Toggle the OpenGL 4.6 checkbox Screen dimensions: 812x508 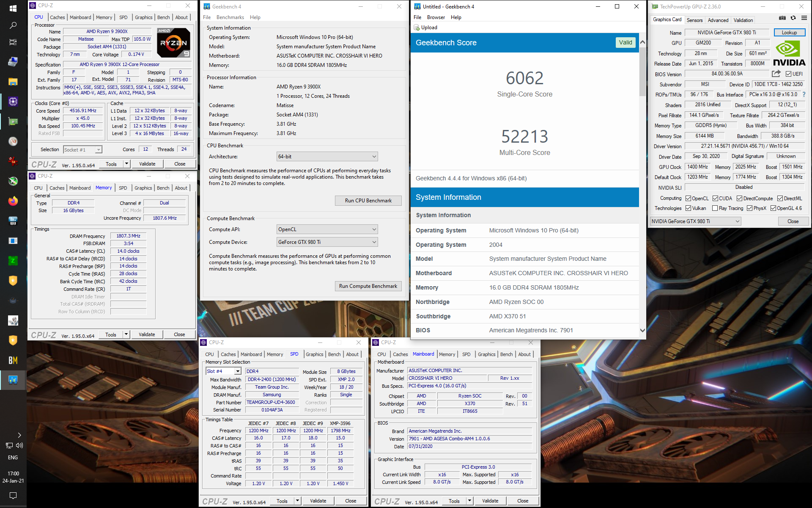click(773, 208)
